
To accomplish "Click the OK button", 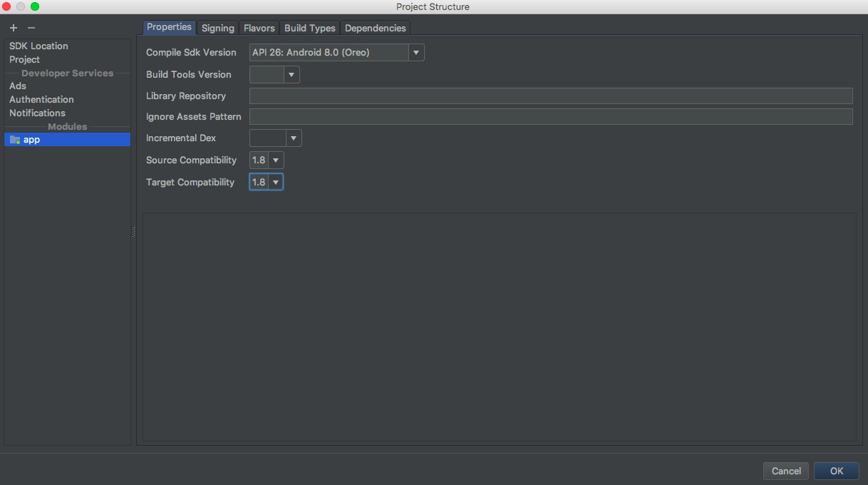I will point(836,471).
